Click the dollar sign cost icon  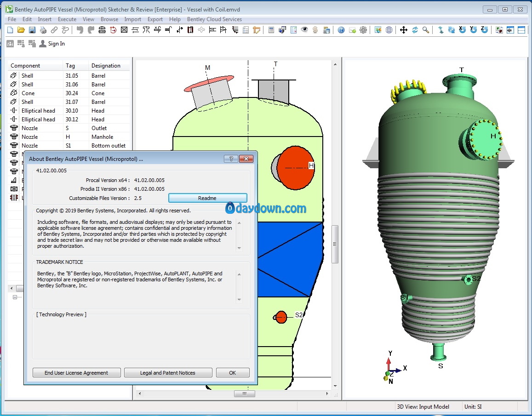[315, 30]
